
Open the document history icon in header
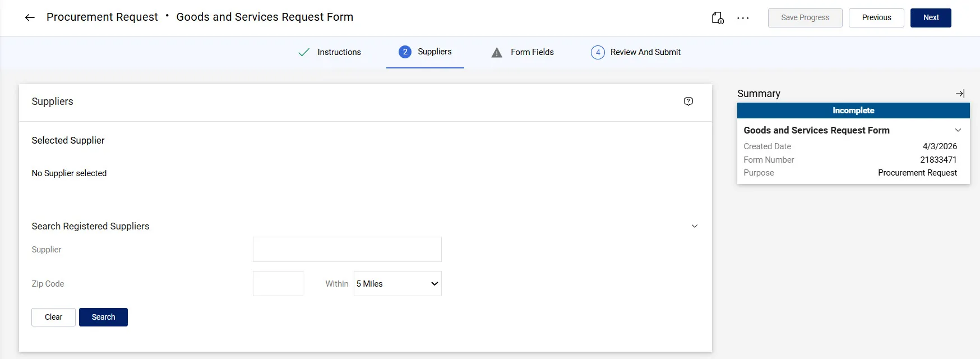pyautogui.click(x=718, y=18)
